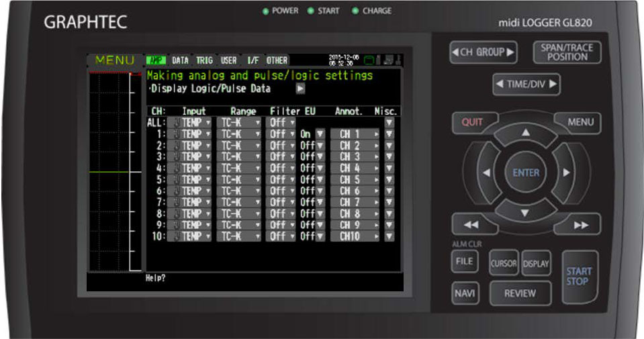The height and width of the screenshot is (339, 644).
Task: Toggle channel 1 EU On setting
Action: [x=312, y=134]
